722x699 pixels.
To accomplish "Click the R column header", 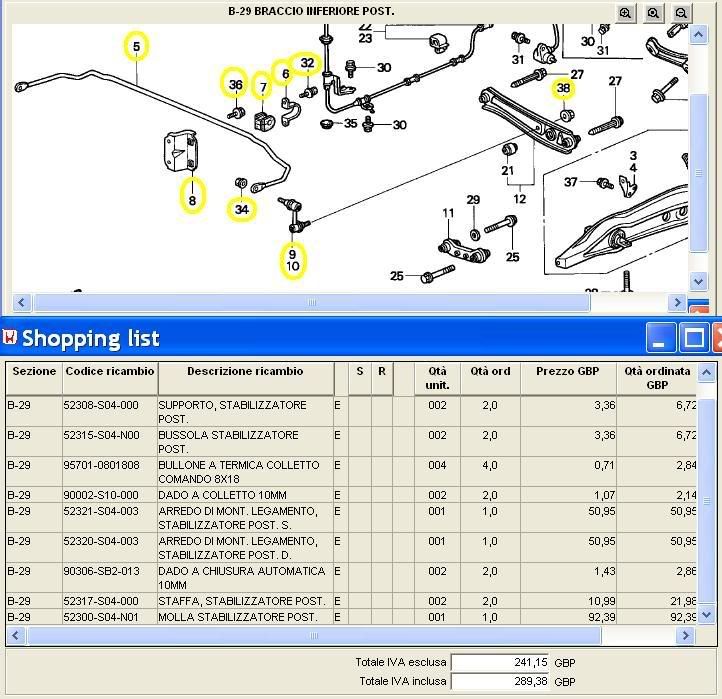I will pyautogui.click(x=382, y=378).
